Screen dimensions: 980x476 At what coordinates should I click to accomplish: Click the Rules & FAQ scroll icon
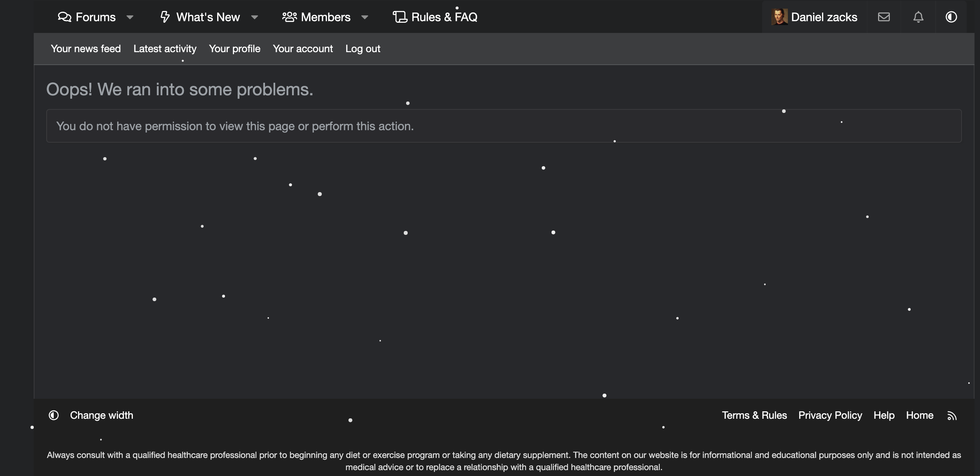[x=400, y=17]
